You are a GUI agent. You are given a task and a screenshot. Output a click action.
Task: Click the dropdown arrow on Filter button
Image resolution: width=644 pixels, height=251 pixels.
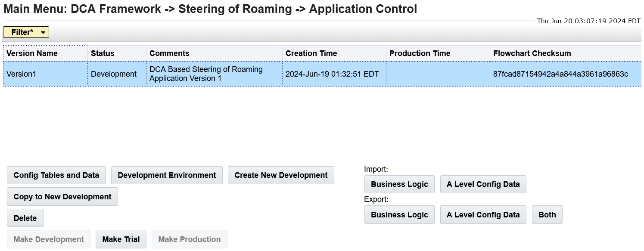42,32
